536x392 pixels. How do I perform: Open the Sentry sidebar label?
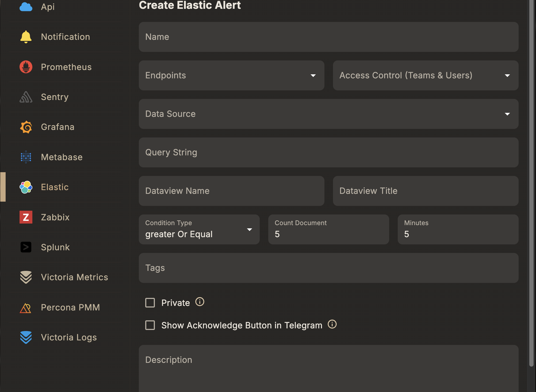point(55,97)
